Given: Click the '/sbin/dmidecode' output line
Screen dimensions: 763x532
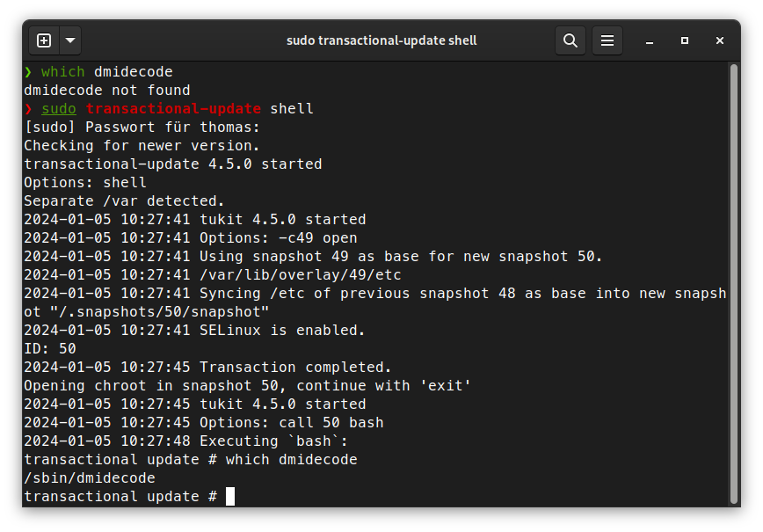Looking at the screenshot, I should 90,478.
